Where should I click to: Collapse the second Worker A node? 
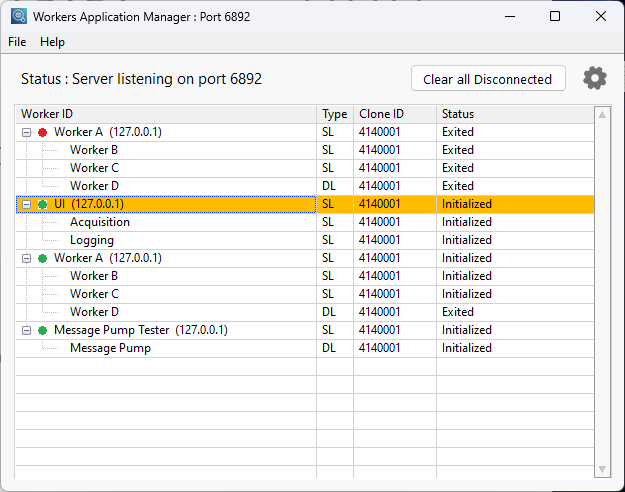(26, 258)
